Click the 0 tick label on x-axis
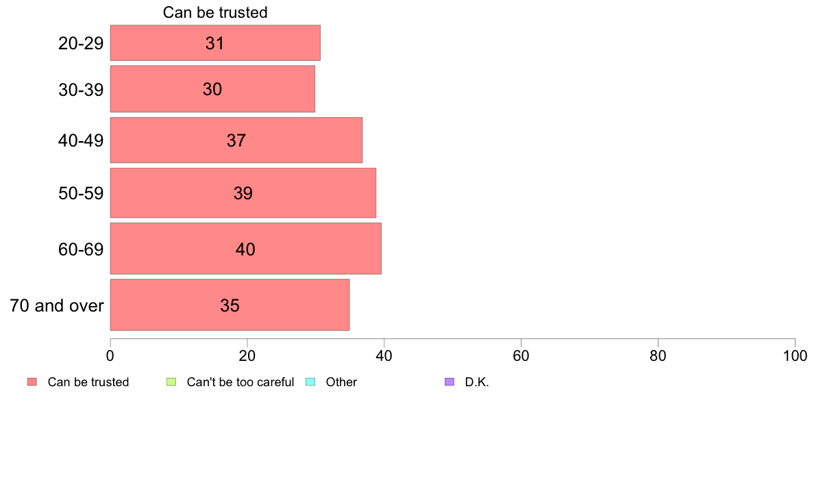This screenshot has width=814, height=504. (110, 355)
